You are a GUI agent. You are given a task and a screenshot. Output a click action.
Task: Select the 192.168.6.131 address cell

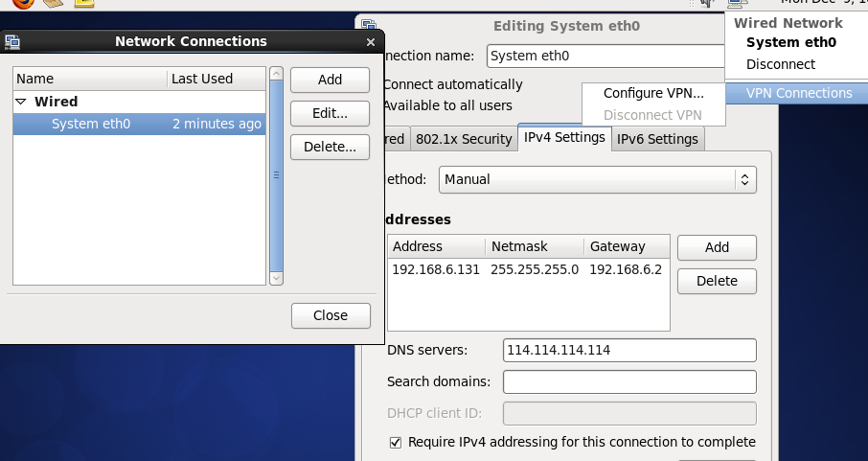pyautogui.click(x=436, y=270)
